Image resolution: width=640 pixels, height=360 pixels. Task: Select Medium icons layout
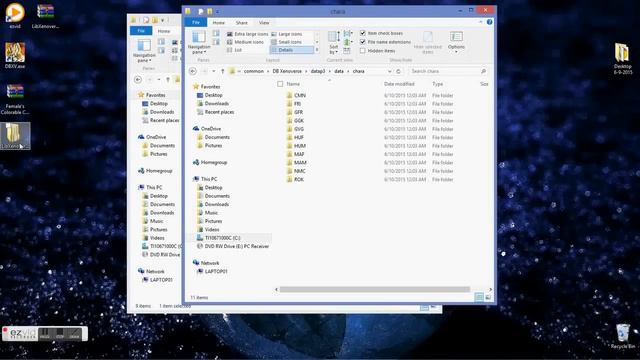coord(245,42)
